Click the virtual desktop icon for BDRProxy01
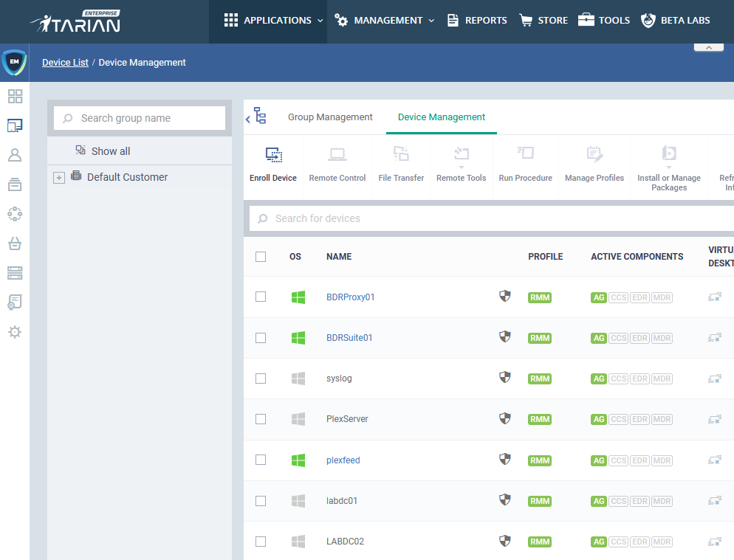Image resolution: width=734 pixels, height=560 pixels. point(714,297)
